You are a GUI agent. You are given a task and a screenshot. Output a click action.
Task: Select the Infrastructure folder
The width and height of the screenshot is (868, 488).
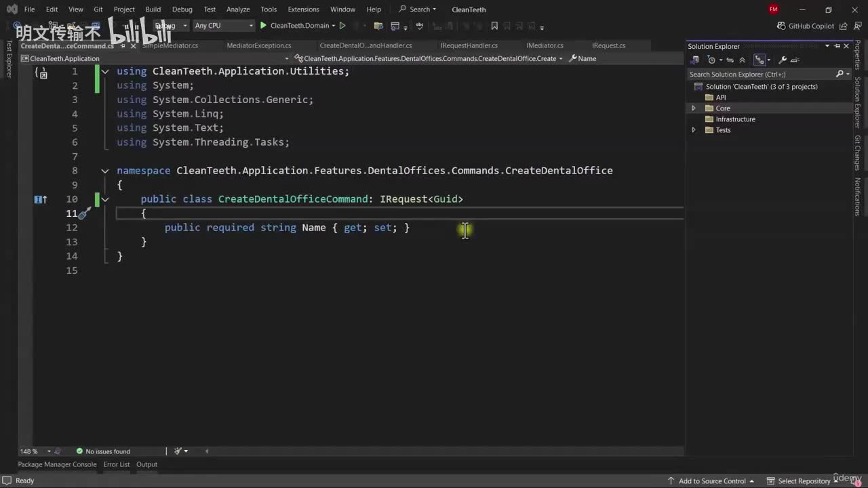click(735, 119)
